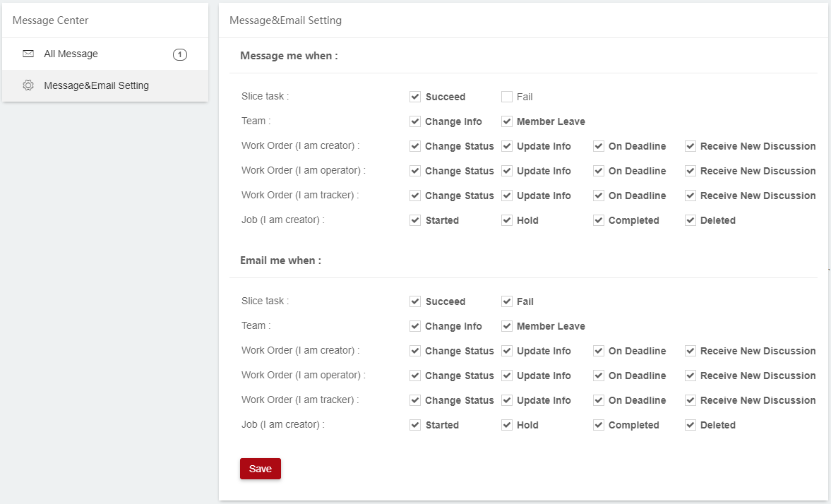Uncheck Change Status for Work Order creator emails

click(x=415, y=351)
